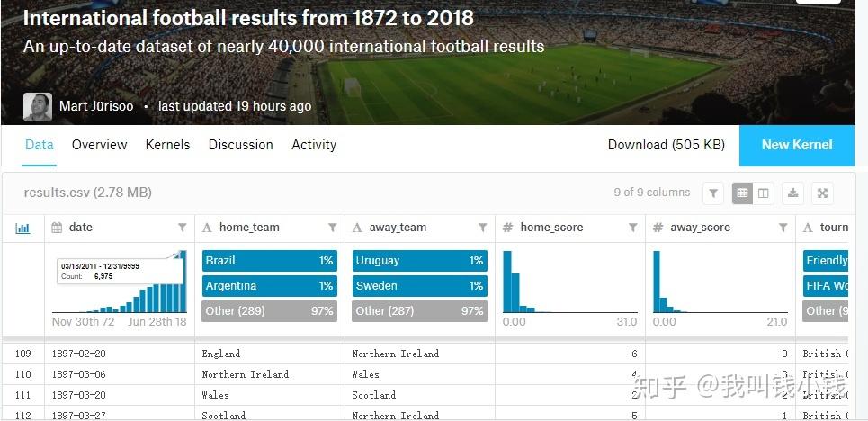Click the bar chart icon in header row
Viewport: 868px width, 421px height.
22,228
